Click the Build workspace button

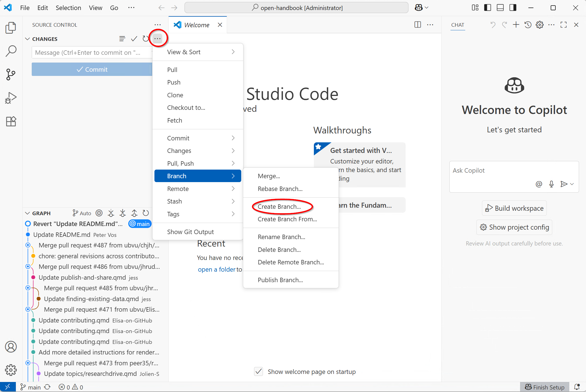tap(514, 208)
